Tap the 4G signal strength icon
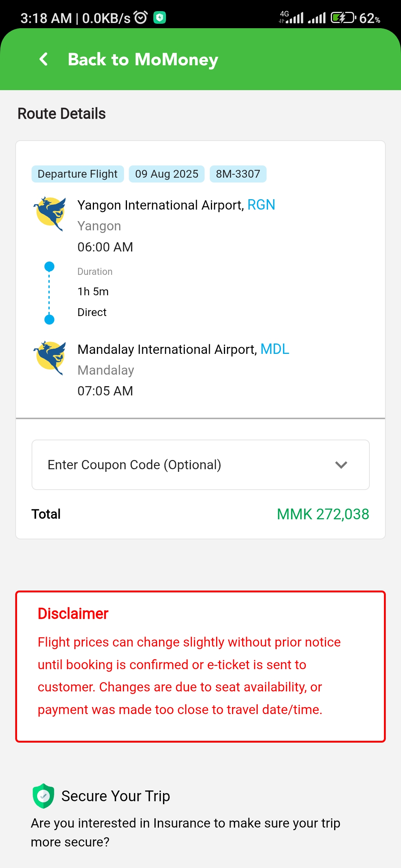 (291, 17)
